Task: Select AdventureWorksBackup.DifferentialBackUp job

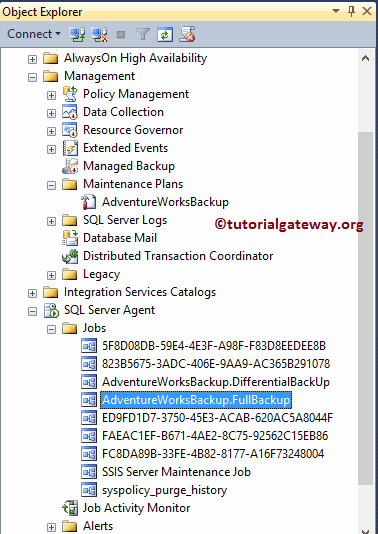Action: pyautogui.click(x=216, y=382)
